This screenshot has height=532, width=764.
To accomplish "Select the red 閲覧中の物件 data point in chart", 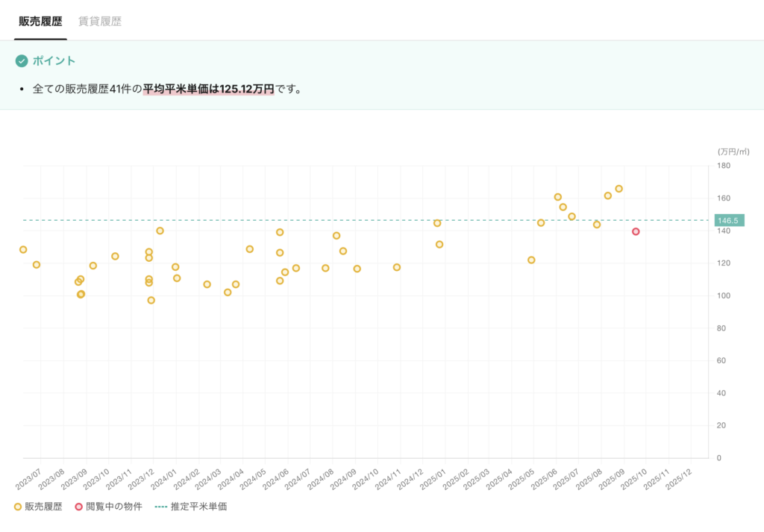I will click(636, 231).
